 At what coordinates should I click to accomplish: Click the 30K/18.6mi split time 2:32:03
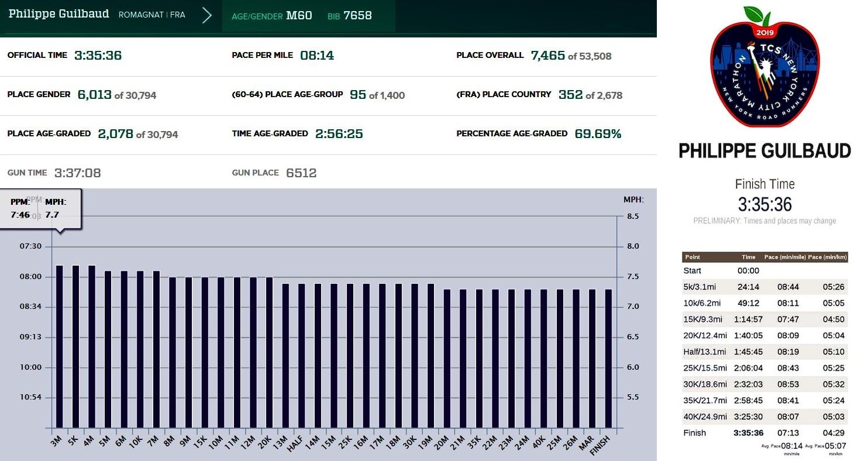[x=749, y=384]
